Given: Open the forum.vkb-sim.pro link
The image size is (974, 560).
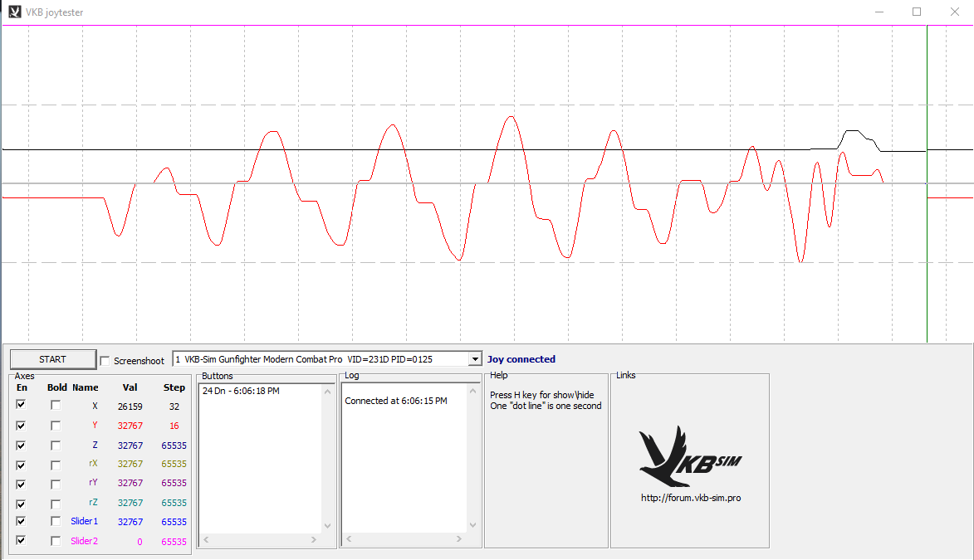Looking at the screenshot, I should click(690, 498).
